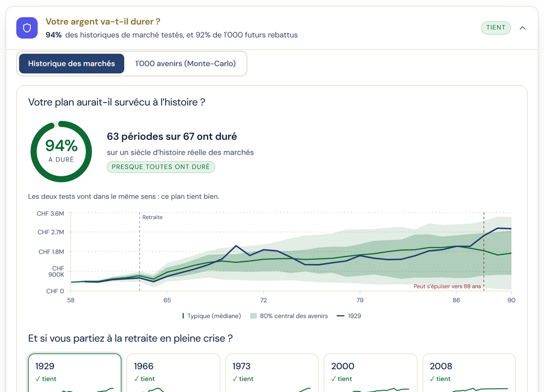Click the CHF 0 axis label
Screen dimensions: 544x392
55,292
